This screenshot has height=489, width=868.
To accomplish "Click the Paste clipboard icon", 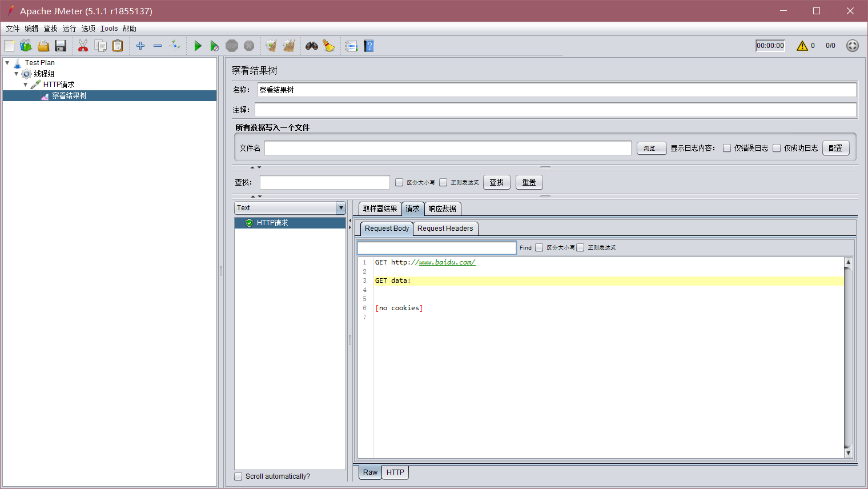I will coord(118,46).
